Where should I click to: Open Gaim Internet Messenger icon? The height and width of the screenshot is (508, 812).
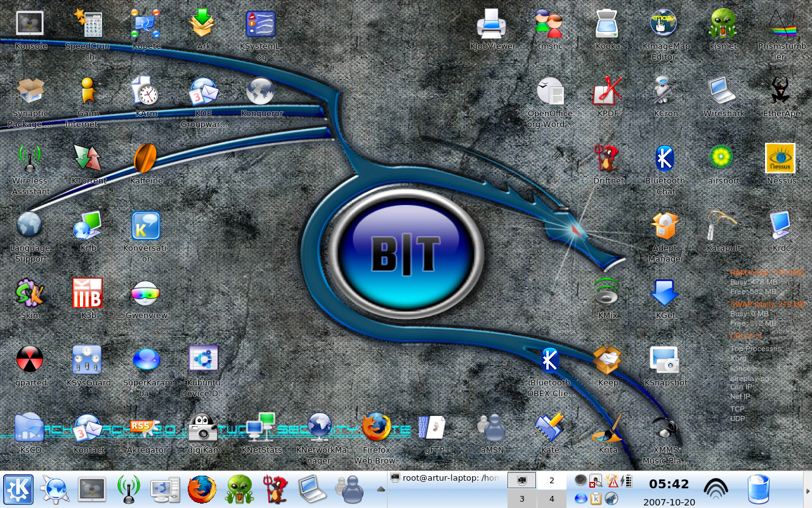click(88, 91)
